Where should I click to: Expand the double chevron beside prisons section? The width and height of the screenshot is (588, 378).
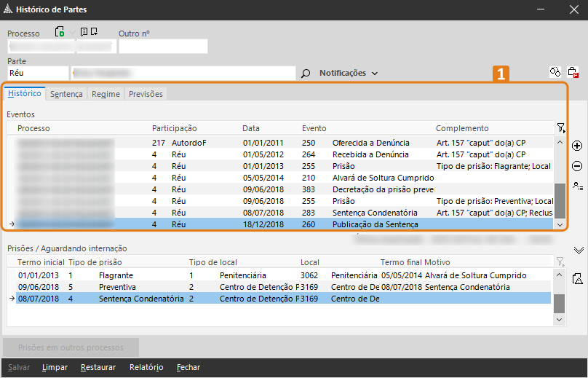578,250
